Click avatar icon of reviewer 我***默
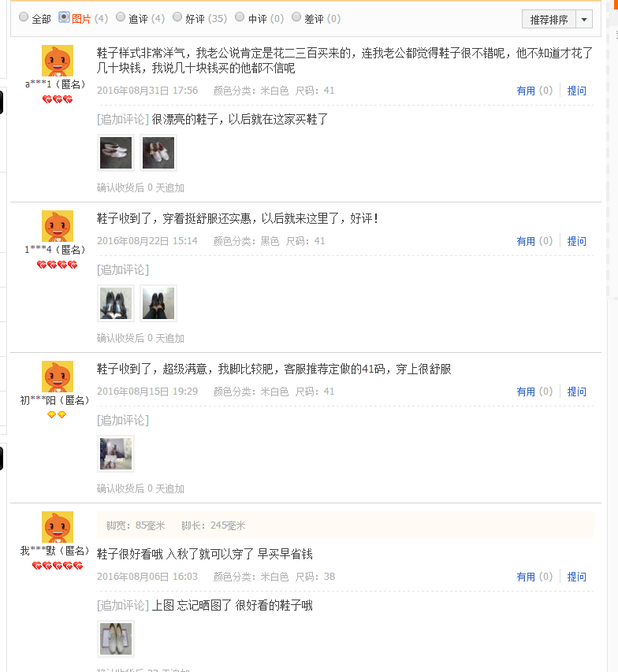This screenshot has height=672, width=618. pyautogui.click(x=58, y=527)
